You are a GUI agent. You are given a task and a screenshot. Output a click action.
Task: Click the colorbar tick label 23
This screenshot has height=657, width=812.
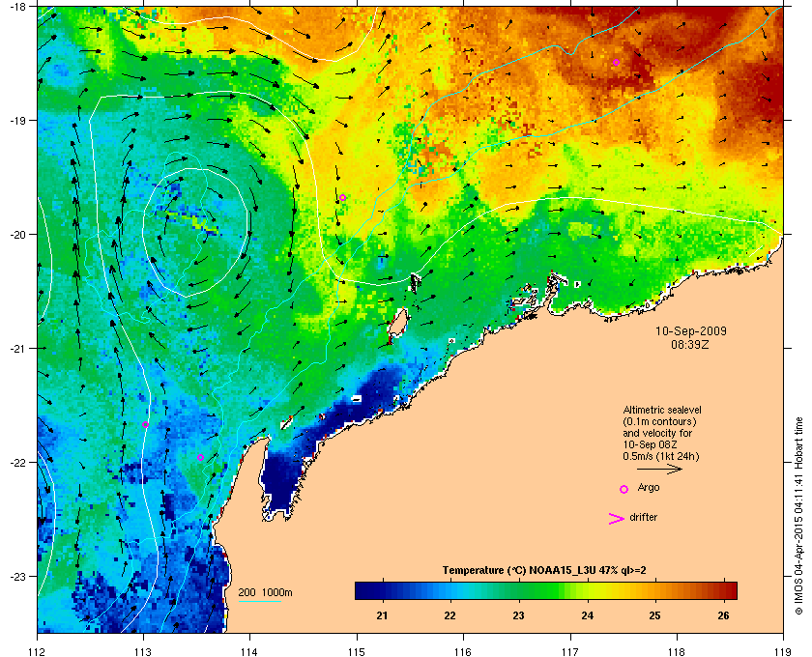coord(518,615)
